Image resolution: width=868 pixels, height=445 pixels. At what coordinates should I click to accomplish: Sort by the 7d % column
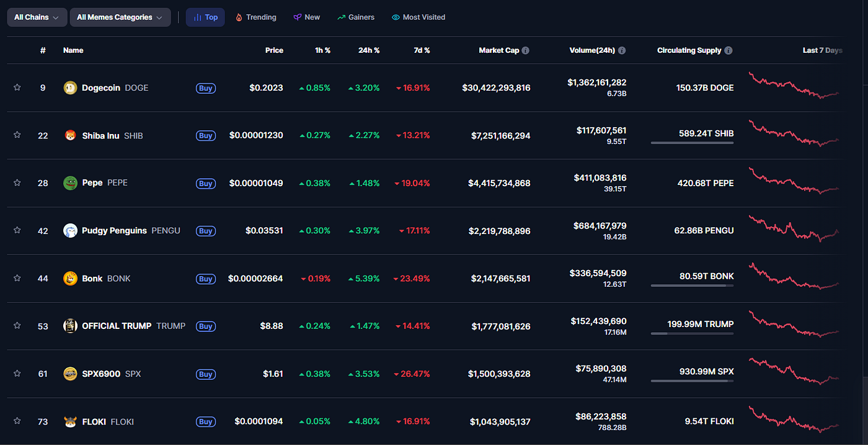pos(422,50)
